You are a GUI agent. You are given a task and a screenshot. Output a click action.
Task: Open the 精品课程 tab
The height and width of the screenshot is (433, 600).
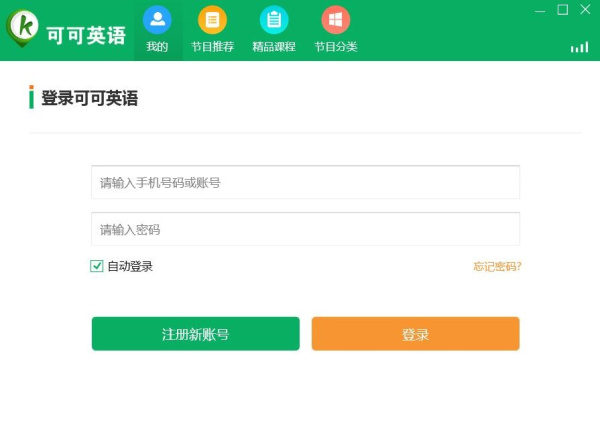click(274, 30)
